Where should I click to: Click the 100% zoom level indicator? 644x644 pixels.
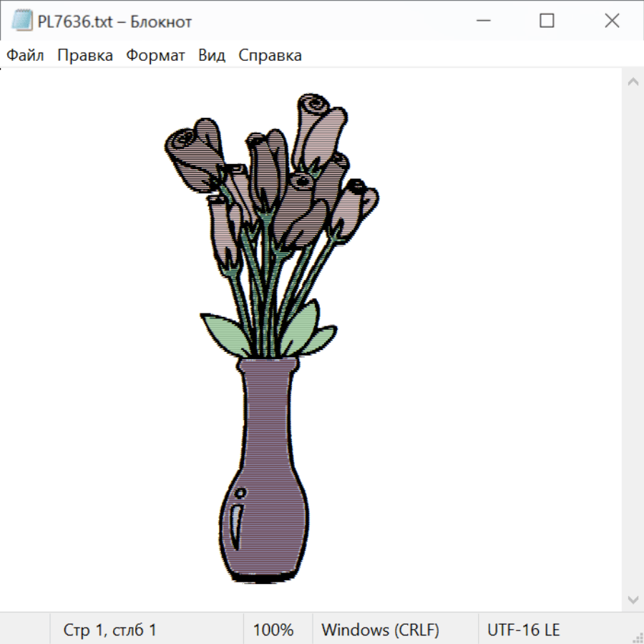273,630
